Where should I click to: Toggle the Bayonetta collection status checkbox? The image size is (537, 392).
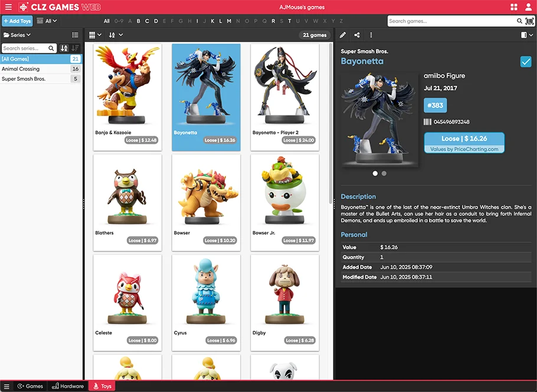click(526, 61)
